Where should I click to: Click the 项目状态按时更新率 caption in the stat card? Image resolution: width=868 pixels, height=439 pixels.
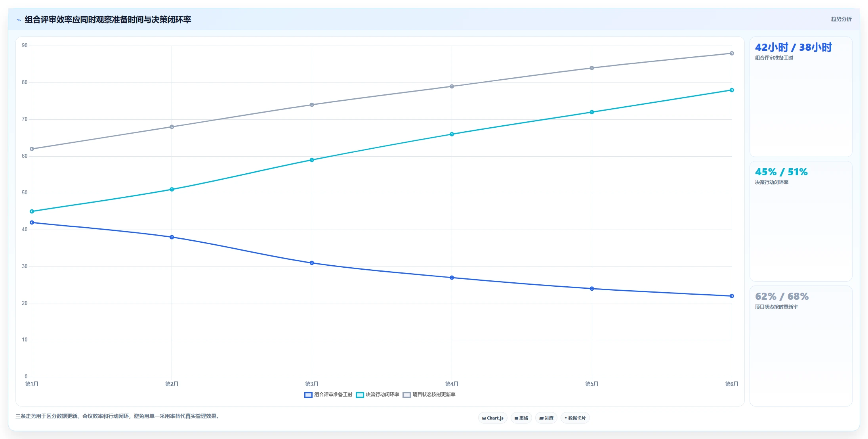coord(776,307)
